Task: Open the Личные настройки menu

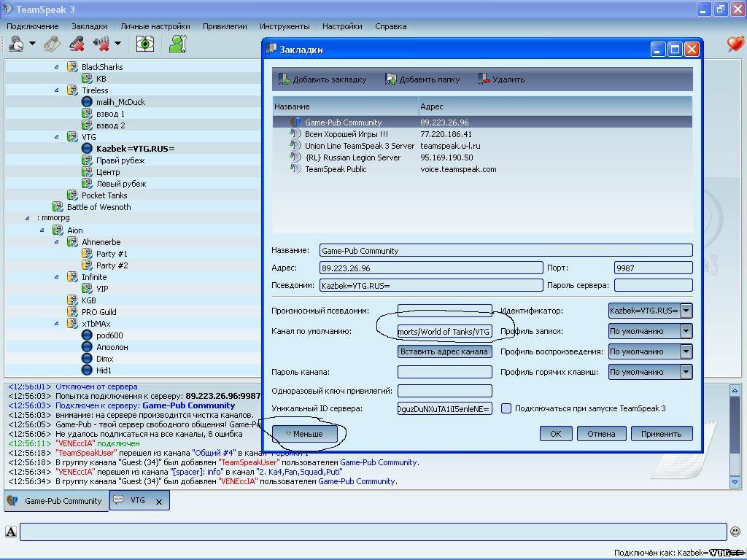Action: point(155,27)
